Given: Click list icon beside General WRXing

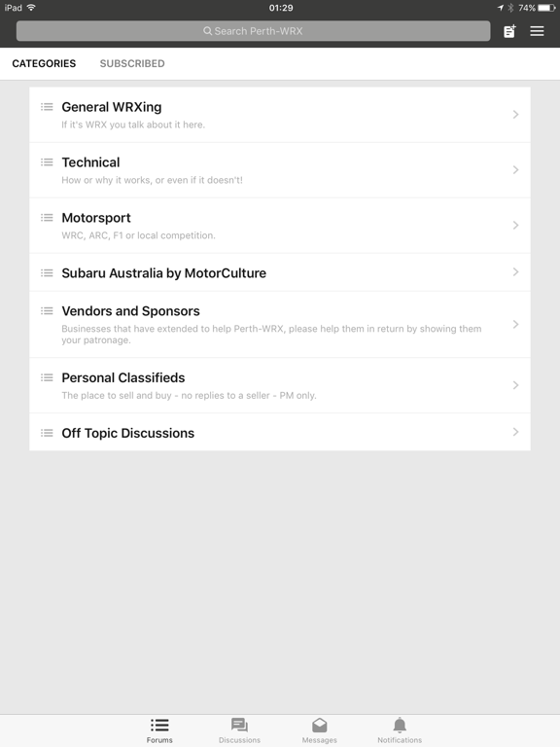Looking at the screenshot, I should (x=47, y=107).
